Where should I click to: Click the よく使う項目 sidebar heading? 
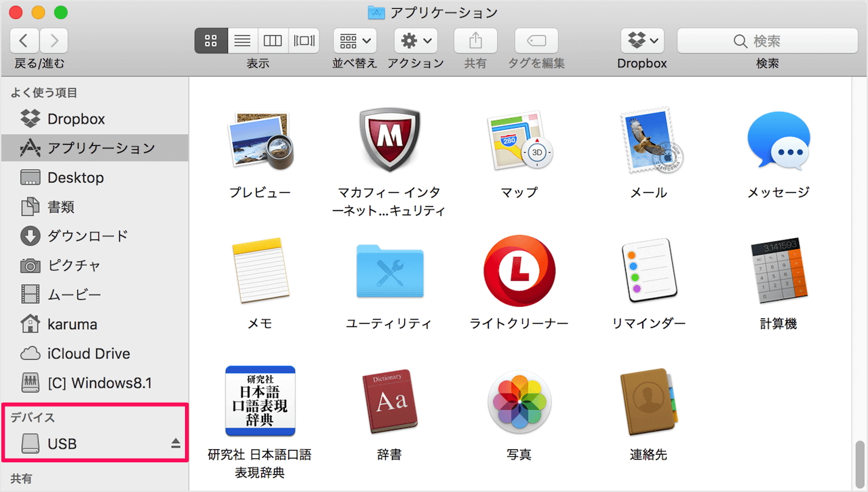click(44, 93)
